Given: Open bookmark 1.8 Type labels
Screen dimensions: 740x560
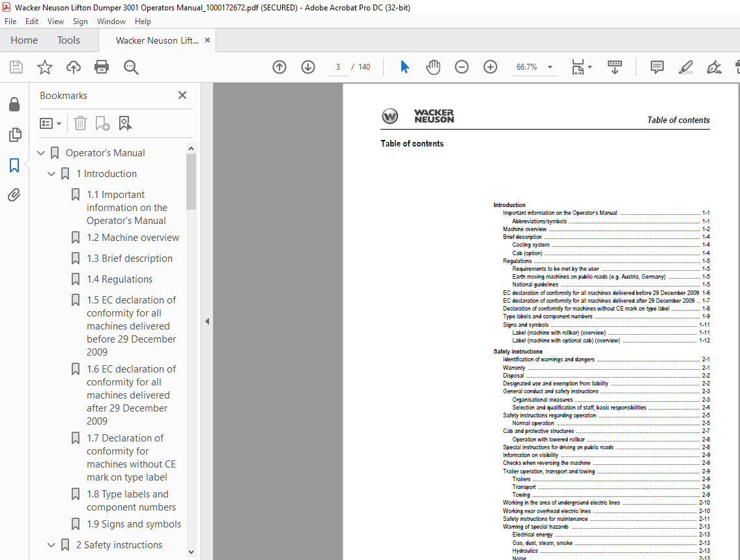Looking at the screenshot, I should tap(131, 501).
